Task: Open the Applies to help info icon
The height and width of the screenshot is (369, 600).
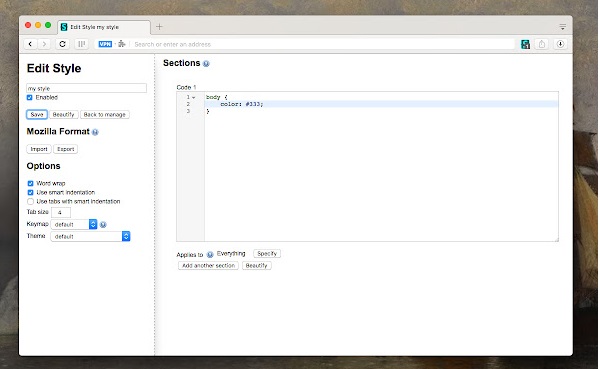Action: point(210,255)
